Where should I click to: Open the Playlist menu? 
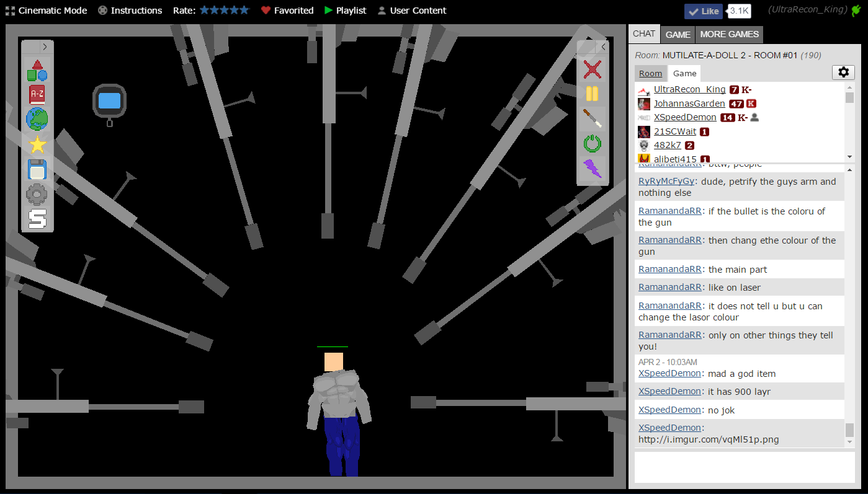(x=346, y=11)
